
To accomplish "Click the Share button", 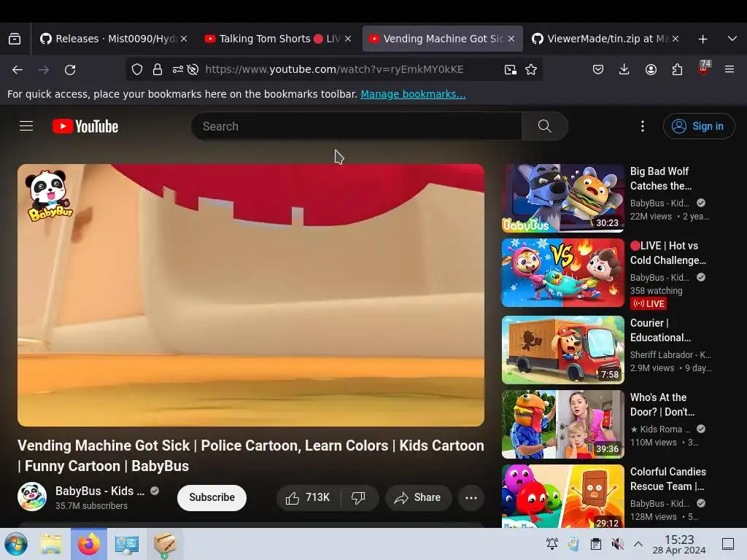I will [x=418, y=497].
